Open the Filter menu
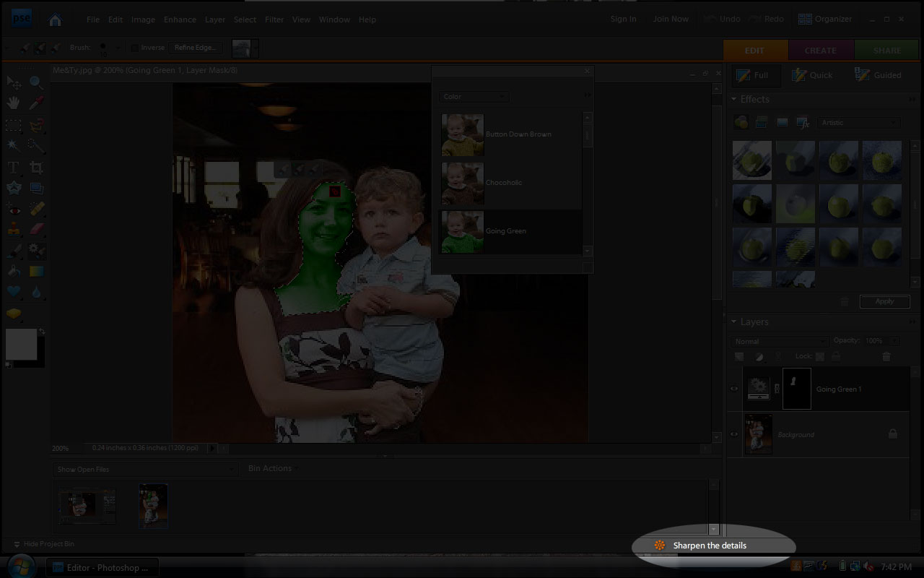This screenshot has height=578, width=924. tap(274, 20)
